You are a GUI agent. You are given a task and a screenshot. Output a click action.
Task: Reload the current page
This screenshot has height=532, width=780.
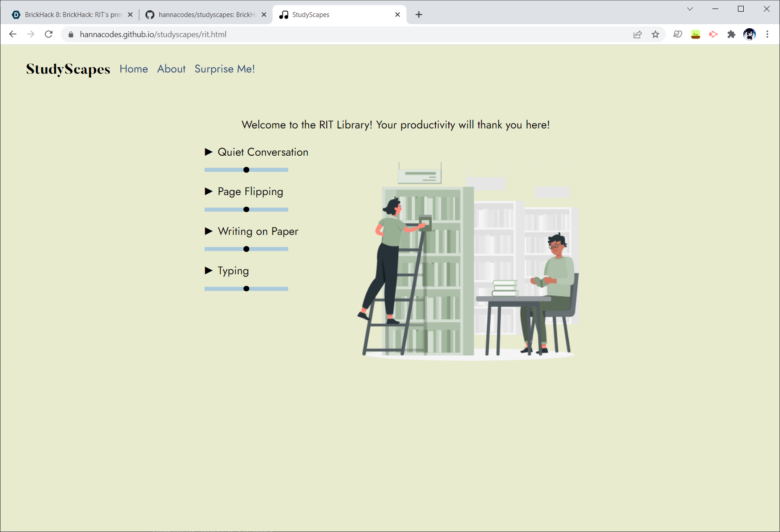[x=49, y=34]
